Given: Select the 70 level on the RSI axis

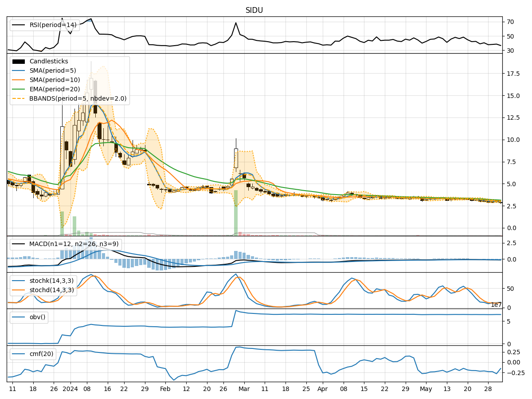Looking at the screenshot, I should tap(510, 22).
